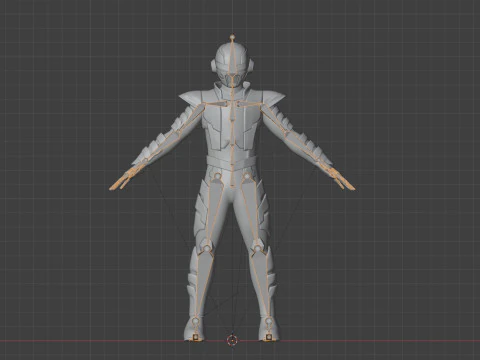Click the shoulder pauldron on viewer's left

pyautogui.click(x=190, y=98)
